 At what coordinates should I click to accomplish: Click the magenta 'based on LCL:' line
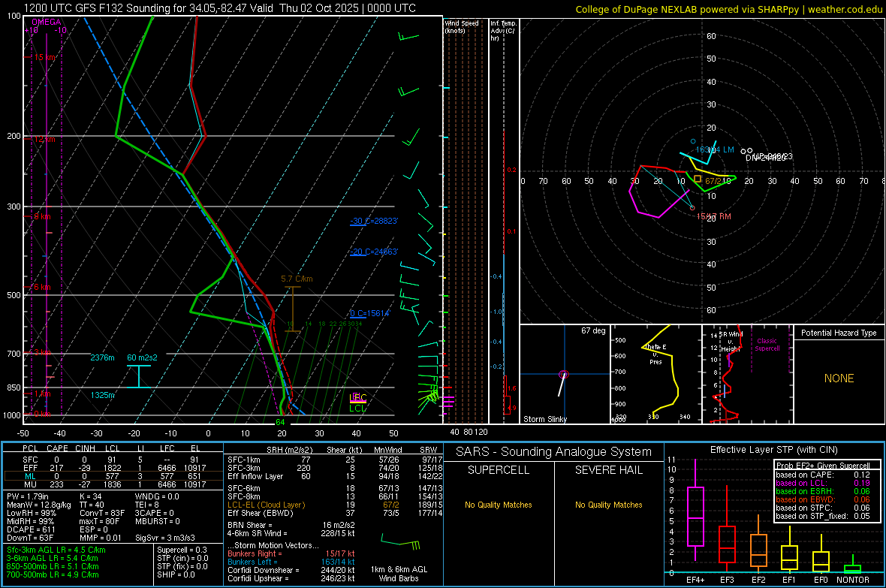click(823, 483)
